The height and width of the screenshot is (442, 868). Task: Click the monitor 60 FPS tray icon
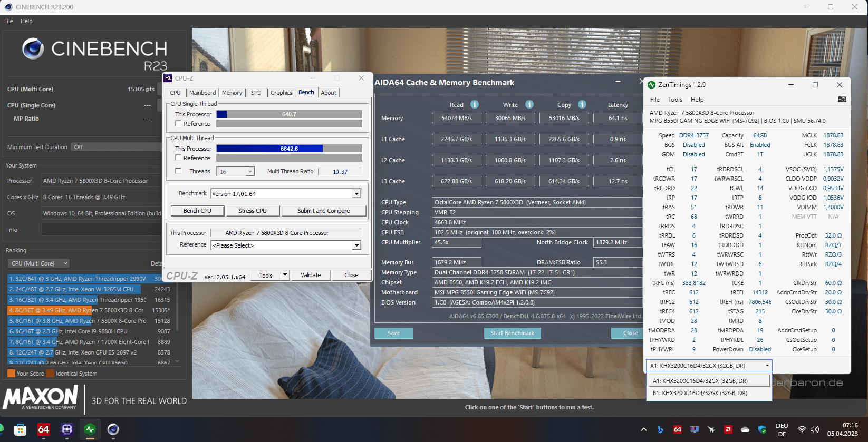695,429
